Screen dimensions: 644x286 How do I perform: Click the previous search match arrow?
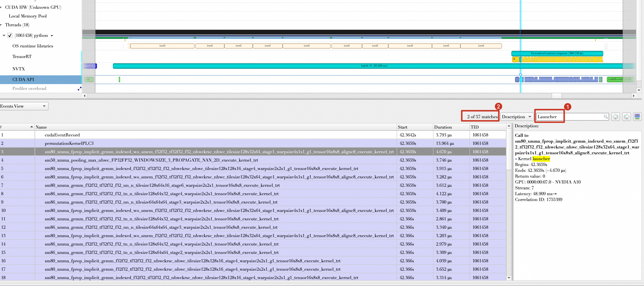(x=615, y=117)
